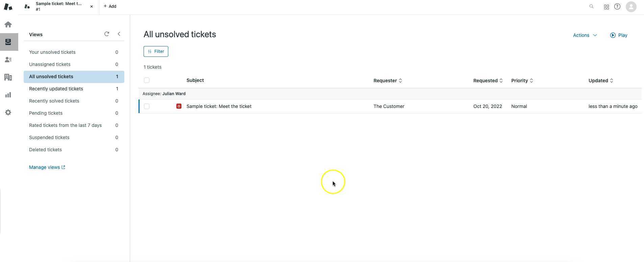Click The Customer requester cell
The height and width of the screenshot is (262, 644).
click(389, 106)
